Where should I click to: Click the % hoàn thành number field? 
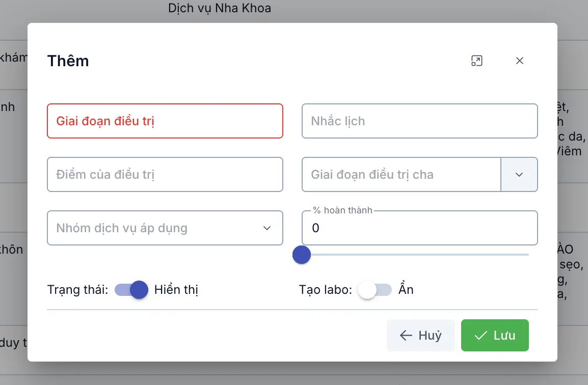(x=420, y=228)
